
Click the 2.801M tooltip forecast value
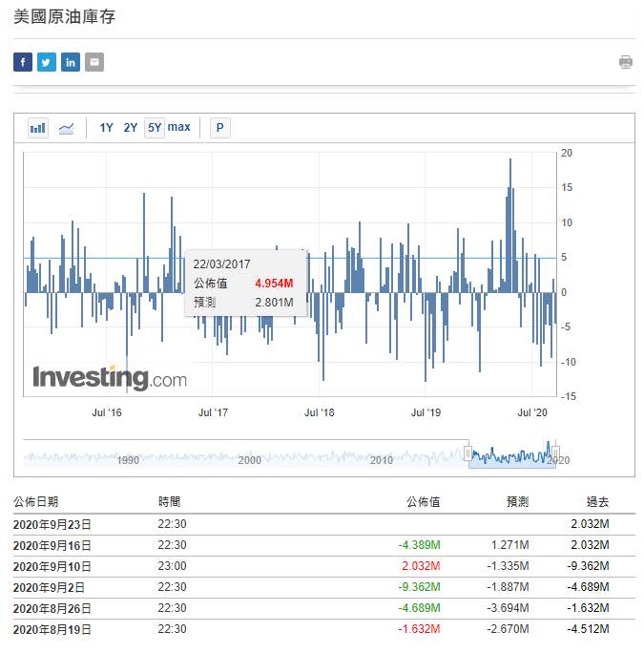[x=274, y=303]
